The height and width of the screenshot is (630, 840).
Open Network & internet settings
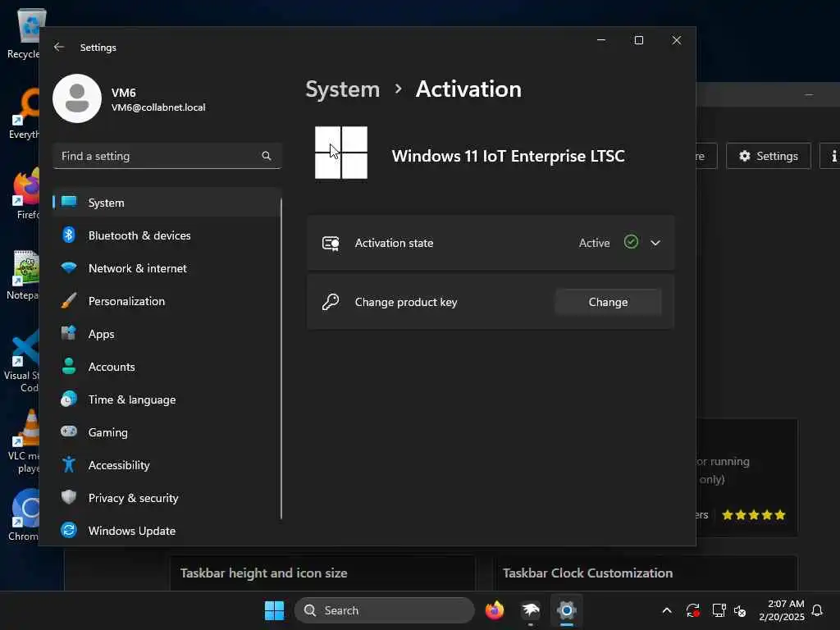click(167, 268)
